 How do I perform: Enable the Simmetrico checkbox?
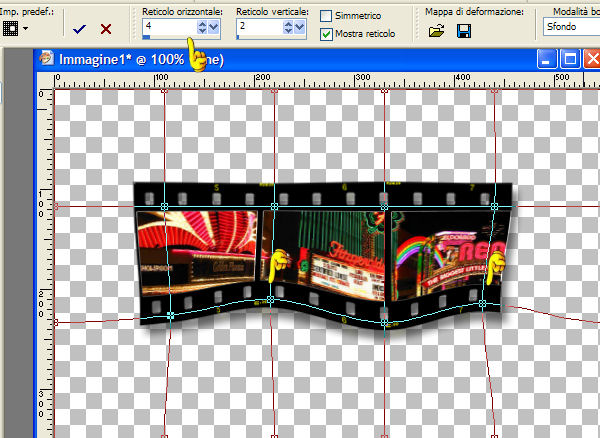coord(326,16)
